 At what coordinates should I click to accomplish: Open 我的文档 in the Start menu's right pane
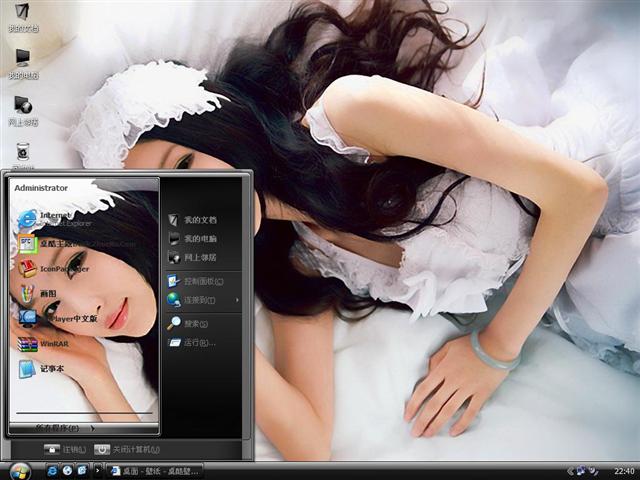[x=198, y=219]
